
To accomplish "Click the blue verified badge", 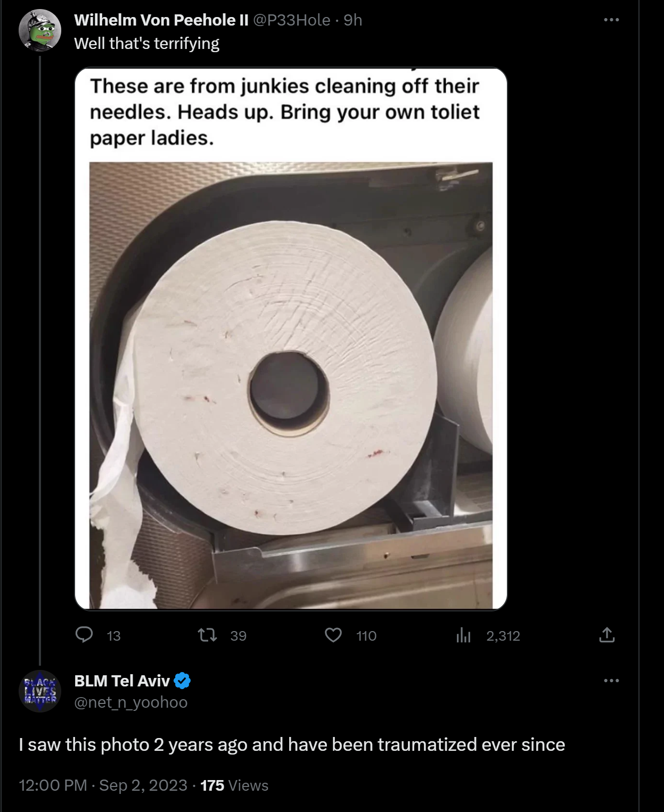I will coord(182,681).
